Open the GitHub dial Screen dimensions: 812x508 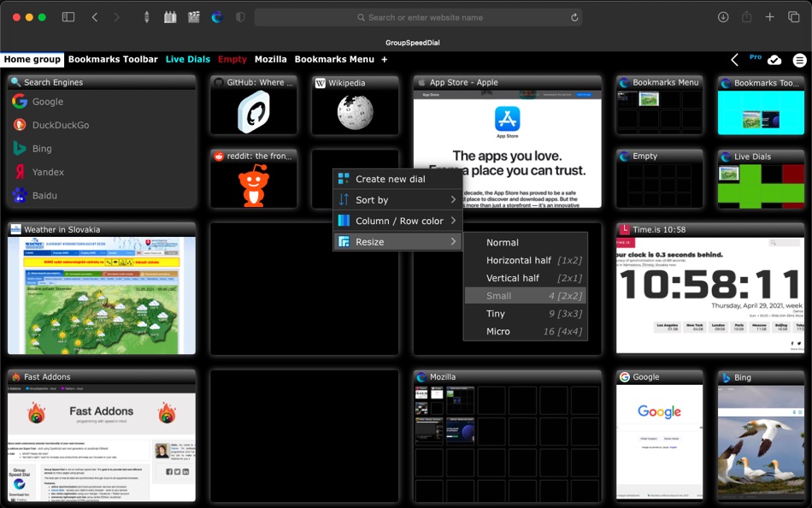coord(253,105)
